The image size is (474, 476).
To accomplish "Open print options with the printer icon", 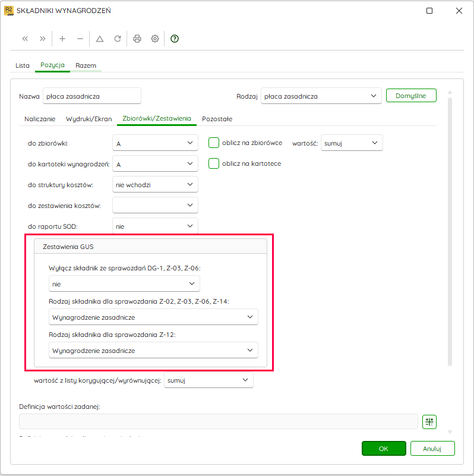I will 137,39.
